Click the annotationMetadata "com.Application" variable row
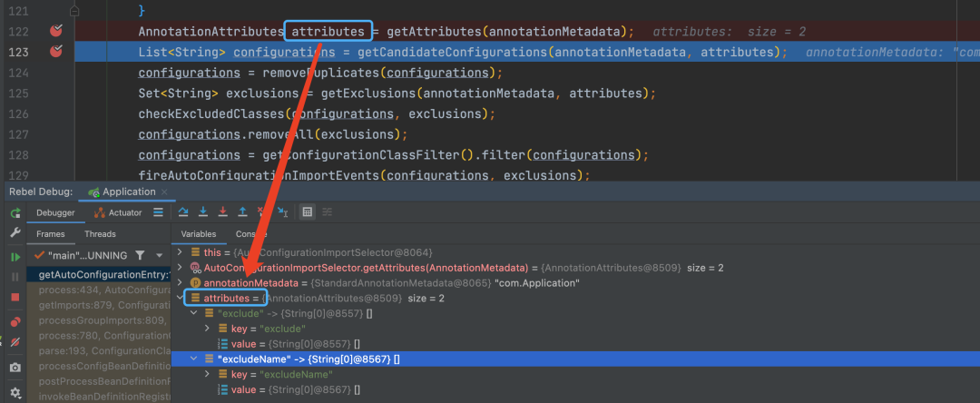Viewport: 980px width, 403px height. click(x=575, y=283)
